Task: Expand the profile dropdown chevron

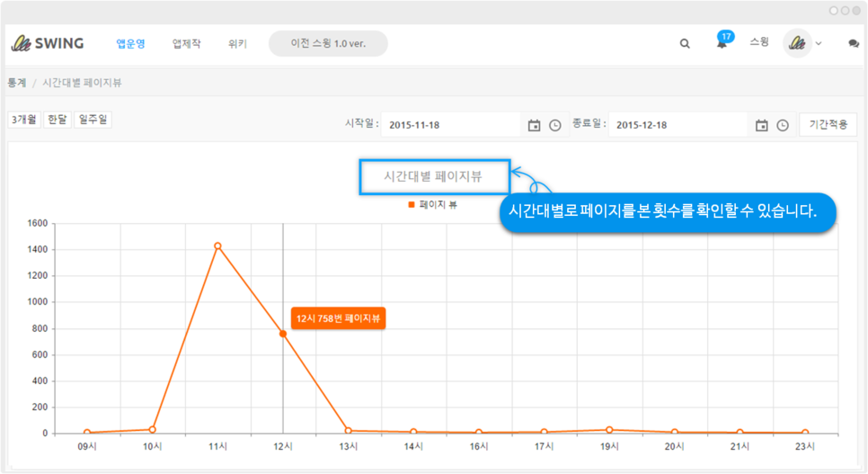Action: click(819, 44)
